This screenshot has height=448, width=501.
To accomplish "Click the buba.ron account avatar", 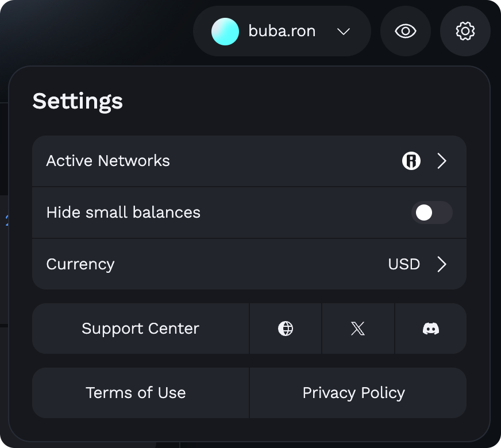I will tap(225, 31).
